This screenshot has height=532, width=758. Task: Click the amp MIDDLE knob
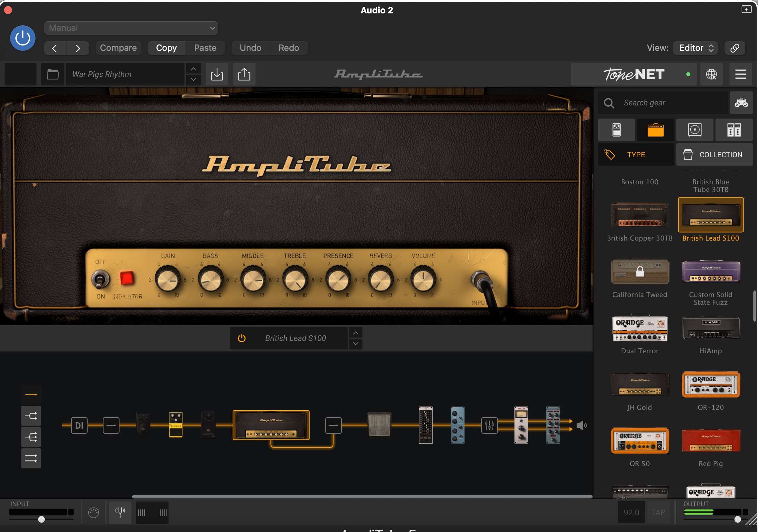pos(253,280)
